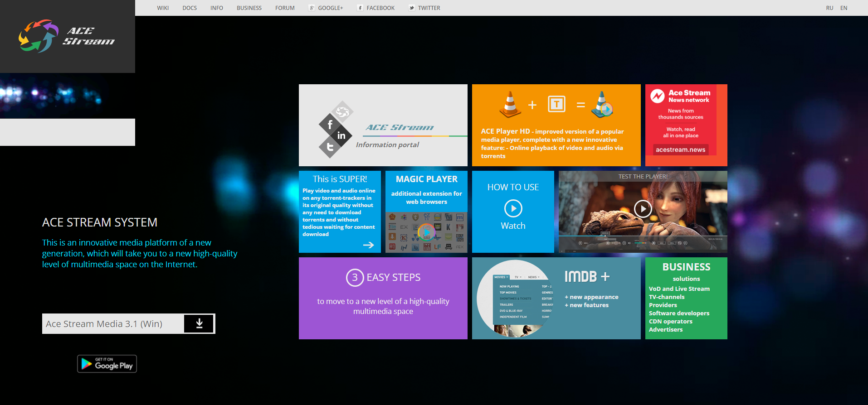Switch language to EN
This screenshot has width=868, height=405.
coord(844,8)
